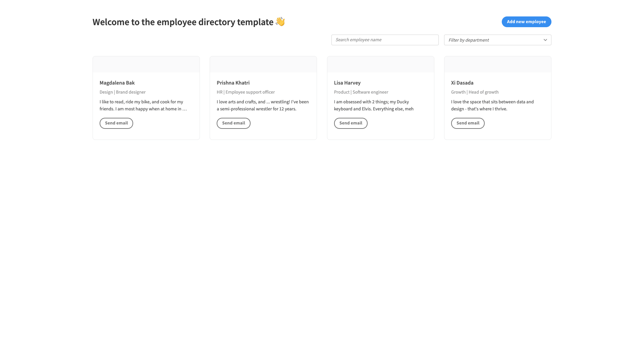Click Xi Dasada's card header image area
This screenshot has height=359, width=644.
click(x=498, y=64)
